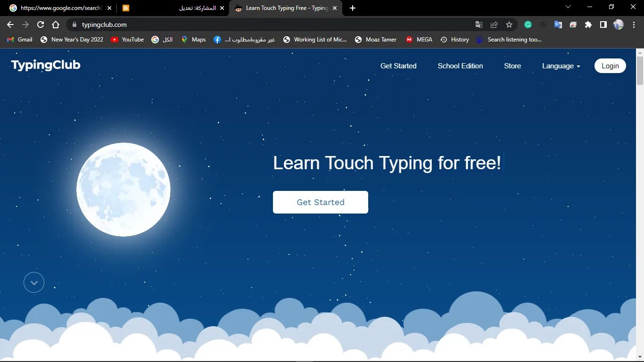Screen dimensions: 644x362
Task: Close the TypingClub tab
Action: [x=335, y=8]
